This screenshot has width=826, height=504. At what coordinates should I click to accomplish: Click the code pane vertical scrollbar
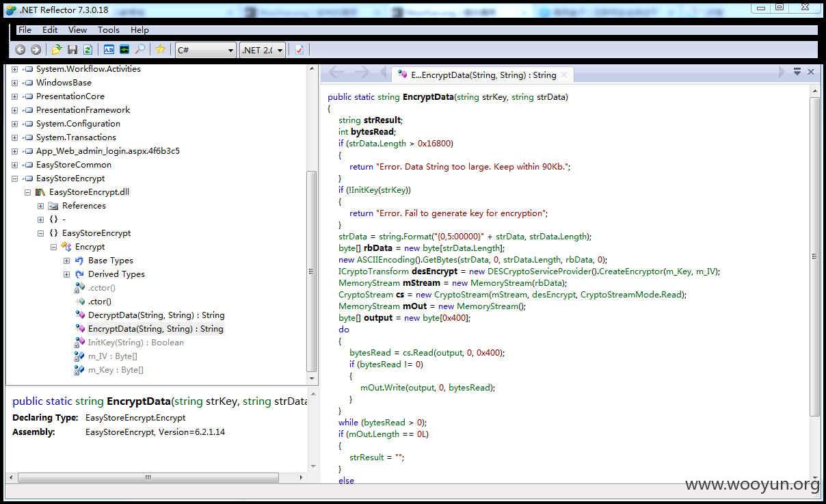pyautogui.click(x=814, y=256)
